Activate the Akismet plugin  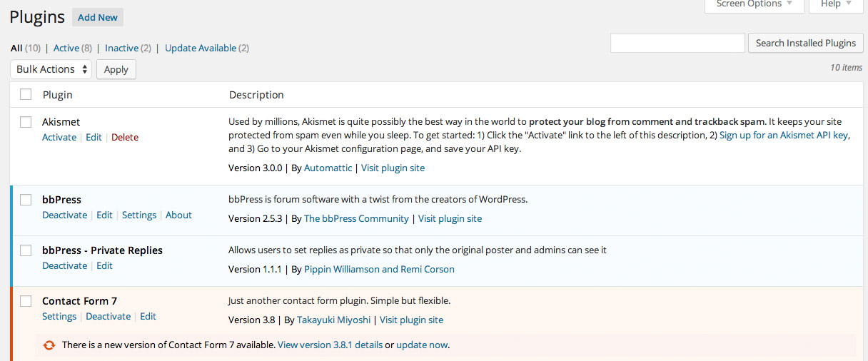coord(59,137)
